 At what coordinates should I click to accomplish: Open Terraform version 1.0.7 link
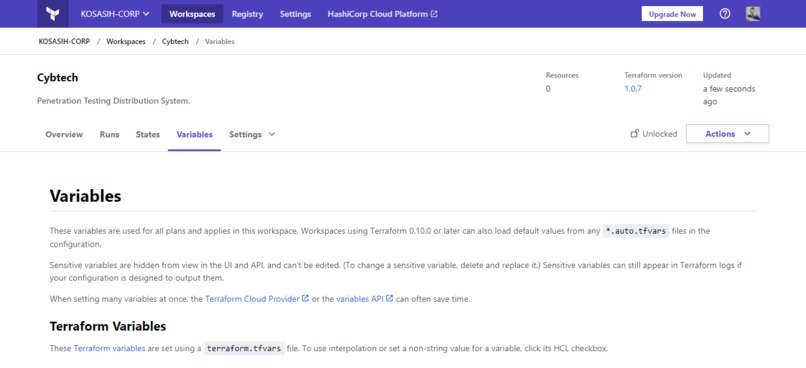[x=633, y=88]
